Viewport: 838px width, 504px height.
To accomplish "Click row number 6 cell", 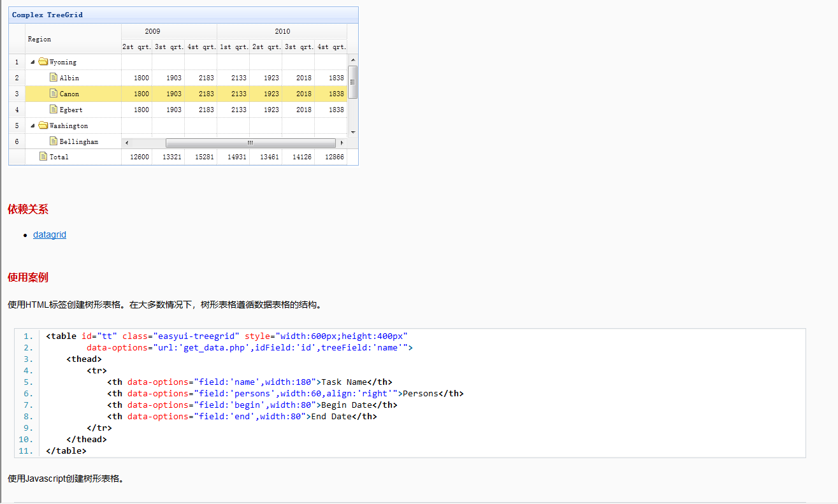I will 17,141.
